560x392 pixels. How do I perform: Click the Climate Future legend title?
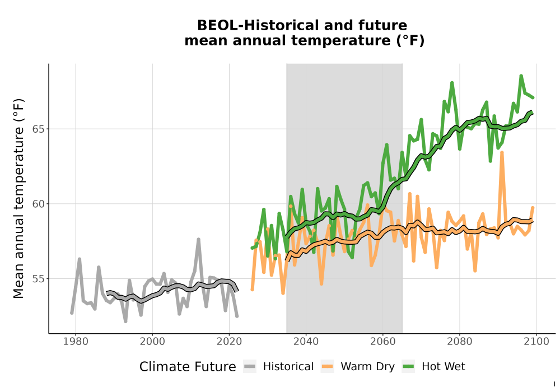188,367
